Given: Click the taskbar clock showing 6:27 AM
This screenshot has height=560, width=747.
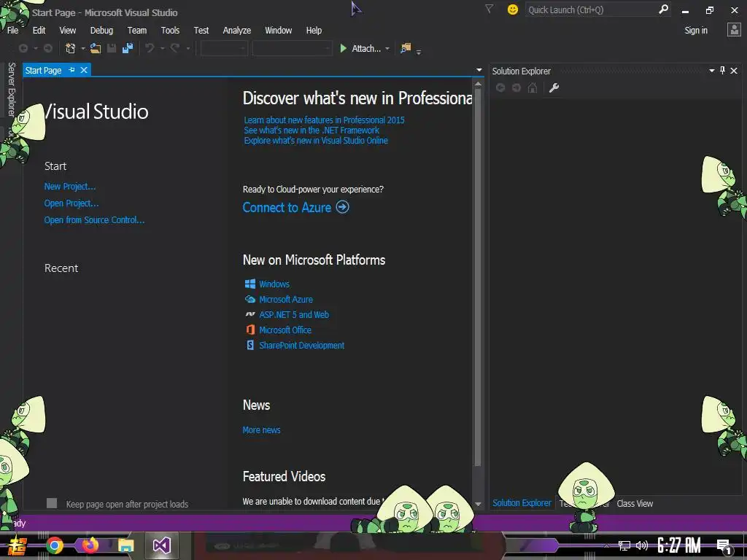Looking at the screenshot, I should (679, 545).
